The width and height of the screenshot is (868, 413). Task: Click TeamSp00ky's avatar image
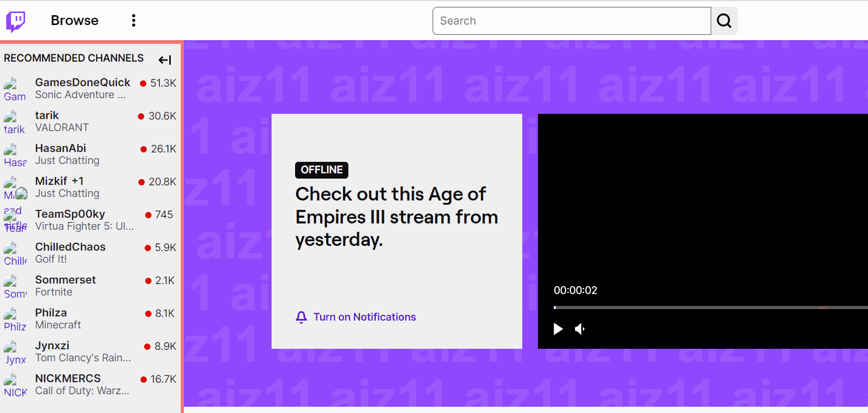[15, 220]
